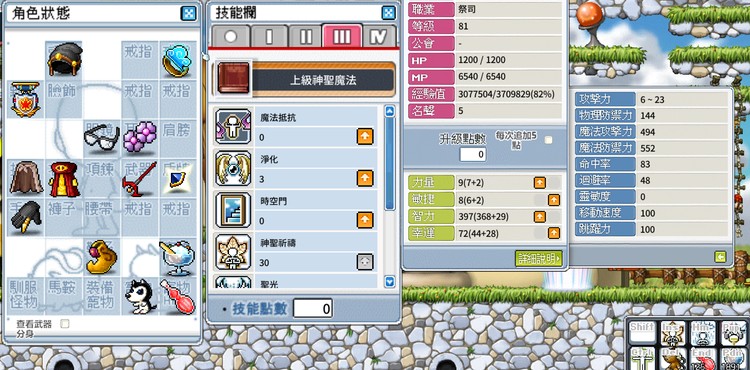750x370 pixels.
Task: Click the 神聖祈禱 skill icon
Action: coord(233,251)
